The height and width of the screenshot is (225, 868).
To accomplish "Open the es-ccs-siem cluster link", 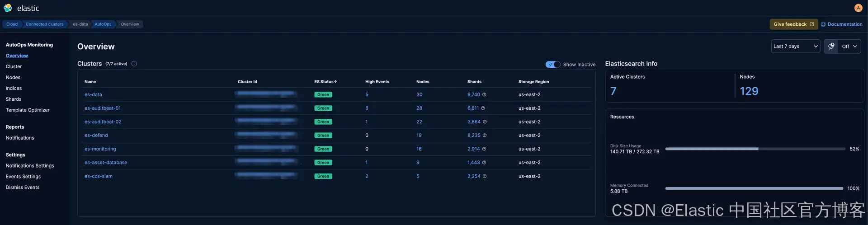I will (x=99, y=176).
